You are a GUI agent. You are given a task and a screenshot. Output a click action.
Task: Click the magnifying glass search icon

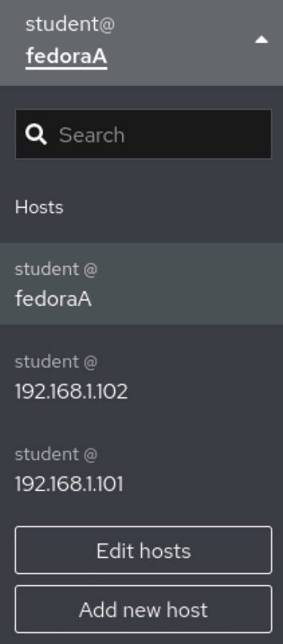(36, 135)
